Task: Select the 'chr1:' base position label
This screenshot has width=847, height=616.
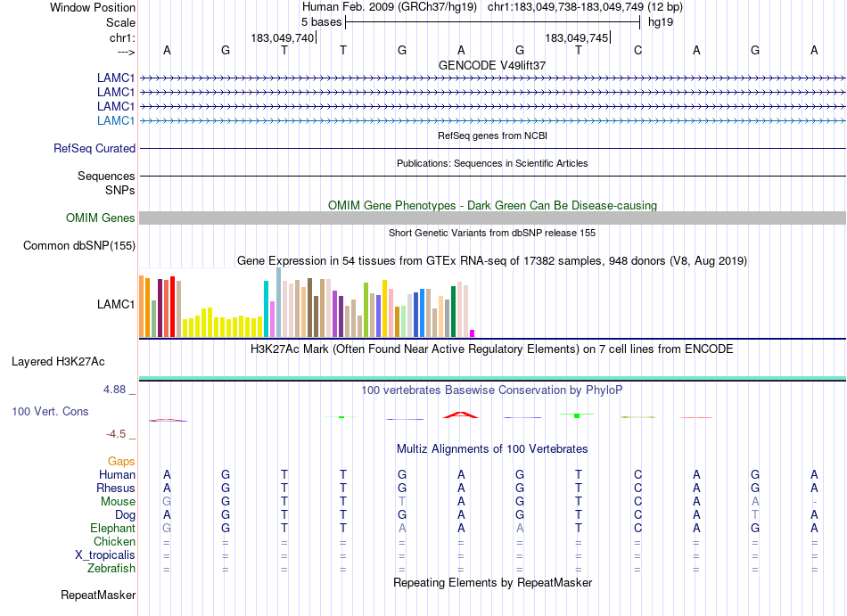Action: point(122,37)
